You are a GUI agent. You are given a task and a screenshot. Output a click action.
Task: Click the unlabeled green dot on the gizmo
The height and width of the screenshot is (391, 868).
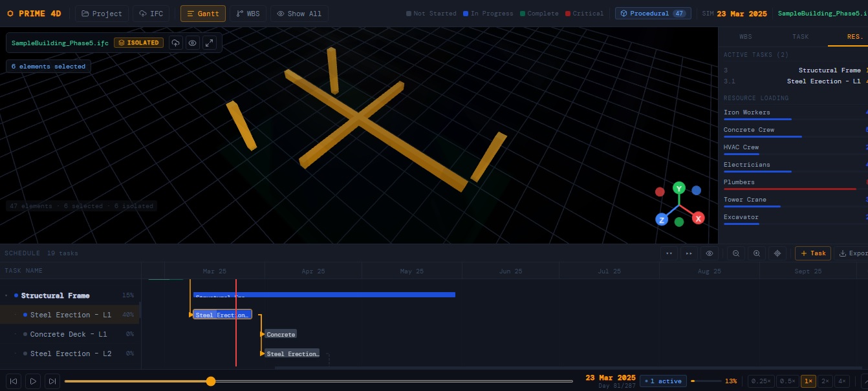(679, 222)
